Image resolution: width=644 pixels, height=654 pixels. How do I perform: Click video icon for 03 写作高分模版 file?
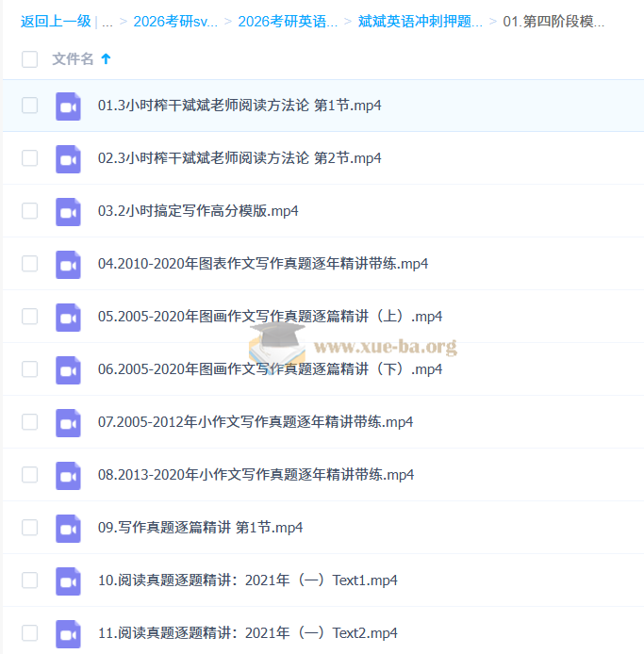[x=68, y=211]
